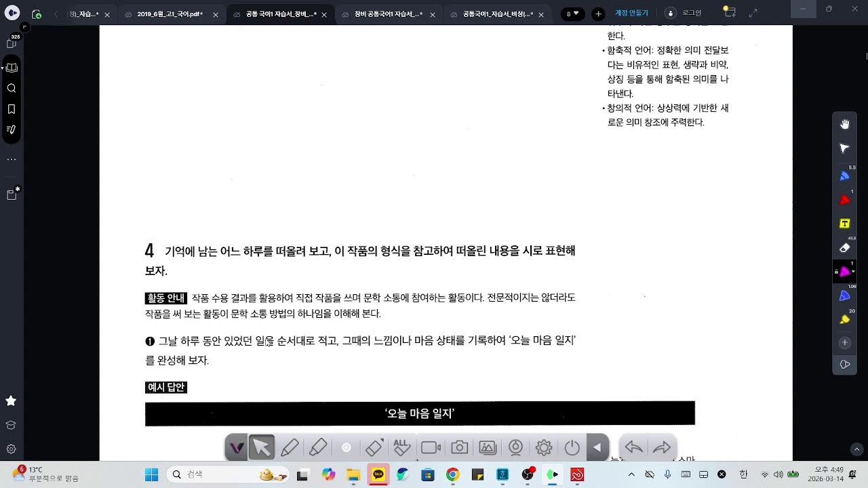The height and width of the screenshot is (488, 868).
Task: Close the 창비 공통국어1 자습서 tab
Action: tap(434, 14)
